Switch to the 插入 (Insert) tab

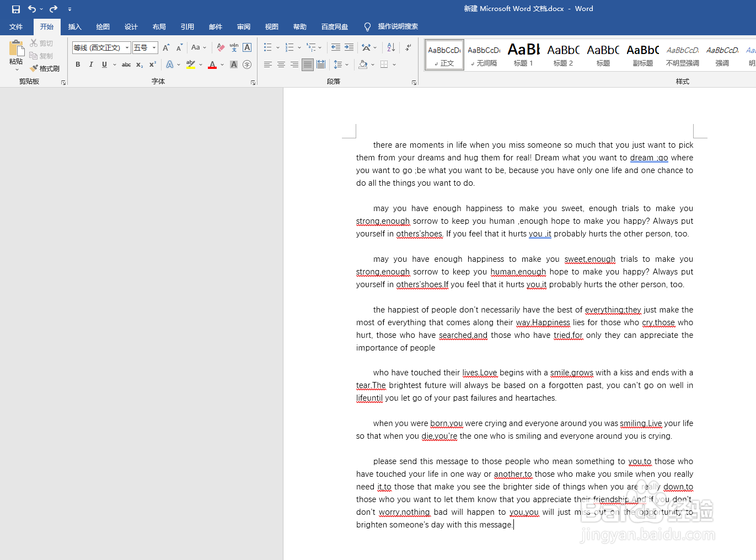click(x=74, y=26)
